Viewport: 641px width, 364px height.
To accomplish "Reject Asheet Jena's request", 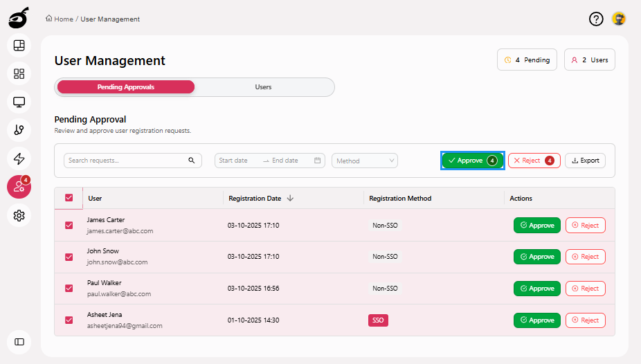I will (x=586, y=320).
